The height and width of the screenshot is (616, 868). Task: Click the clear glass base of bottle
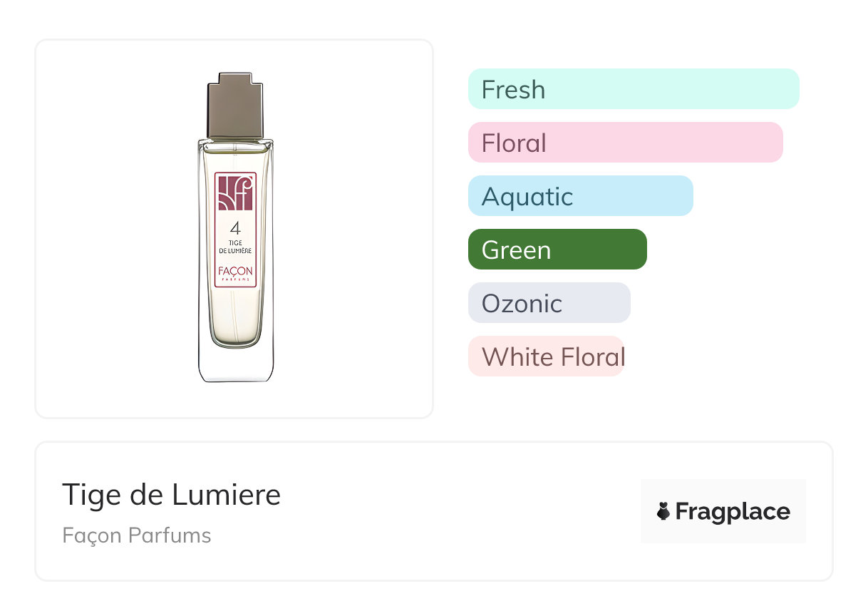(235, 364)
